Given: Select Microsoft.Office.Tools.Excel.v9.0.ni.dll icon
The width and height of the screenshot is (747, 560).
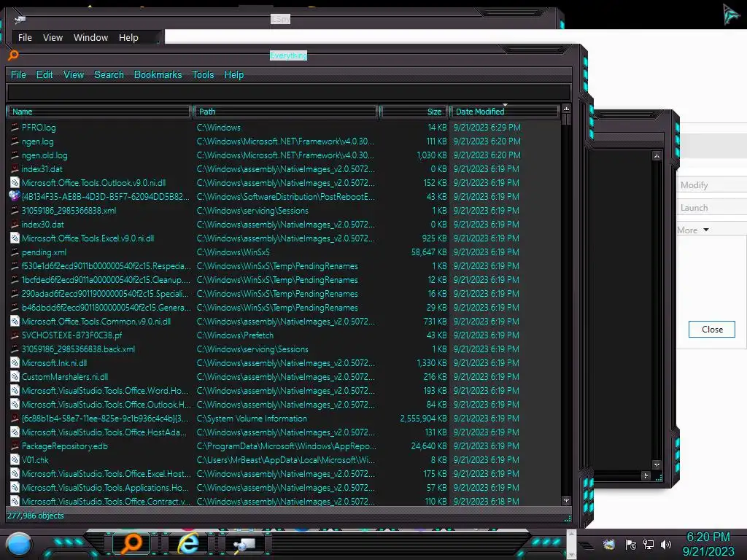Looking at the screenshot, I should (x=15, y=238).
